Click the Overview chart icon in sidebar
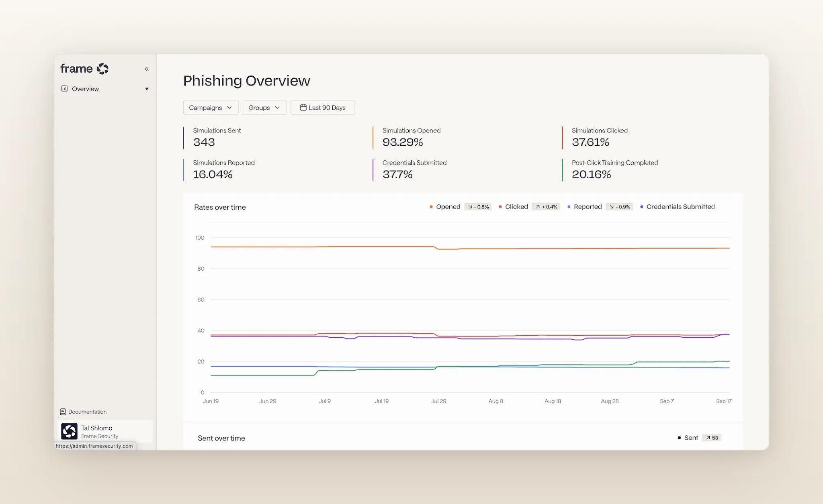823x504 pixels. 64,89
